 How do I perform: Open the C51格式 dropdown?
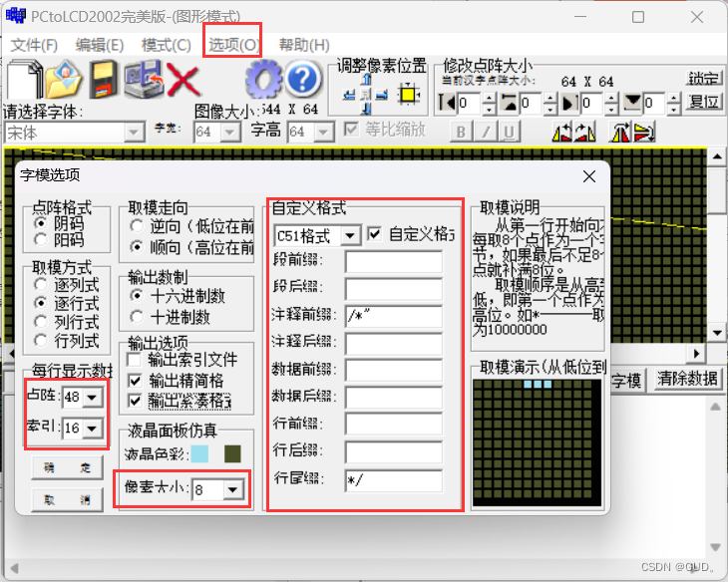coord(350,236)
